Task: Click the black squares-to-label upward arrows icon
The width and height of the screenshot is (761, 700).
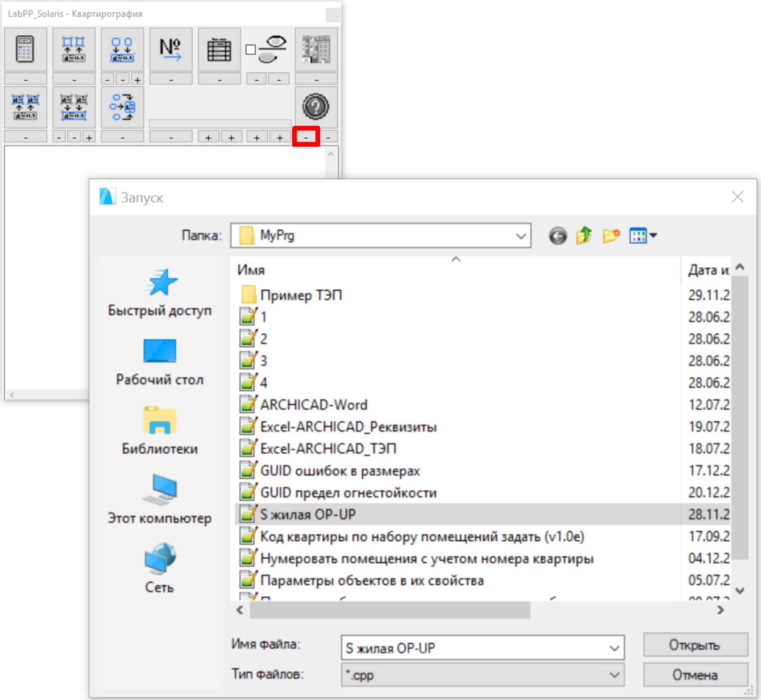Action: [74, 50]
